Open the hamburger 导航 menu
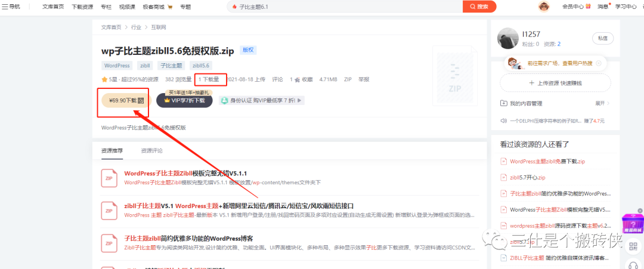This screenshot has width=644, height=269. click(11, 7)
